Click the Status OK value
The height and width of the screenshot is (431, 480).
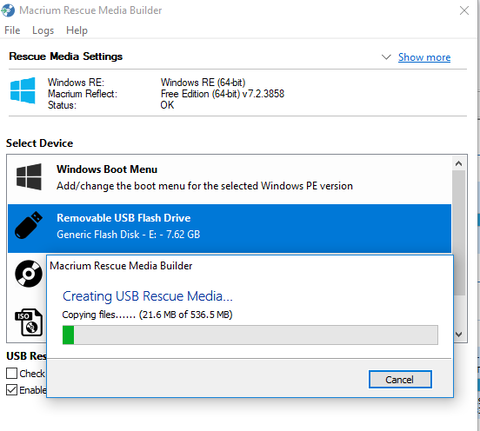[167, 105]
